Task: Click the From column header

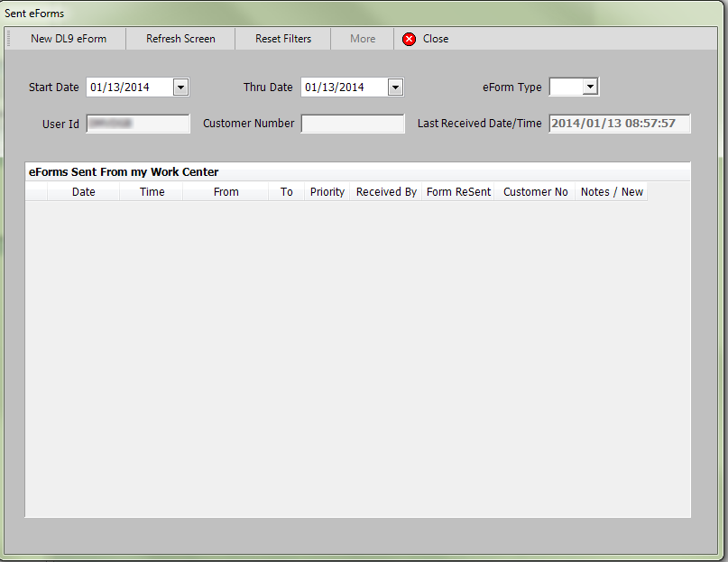Action: click(x=226, y=191)
